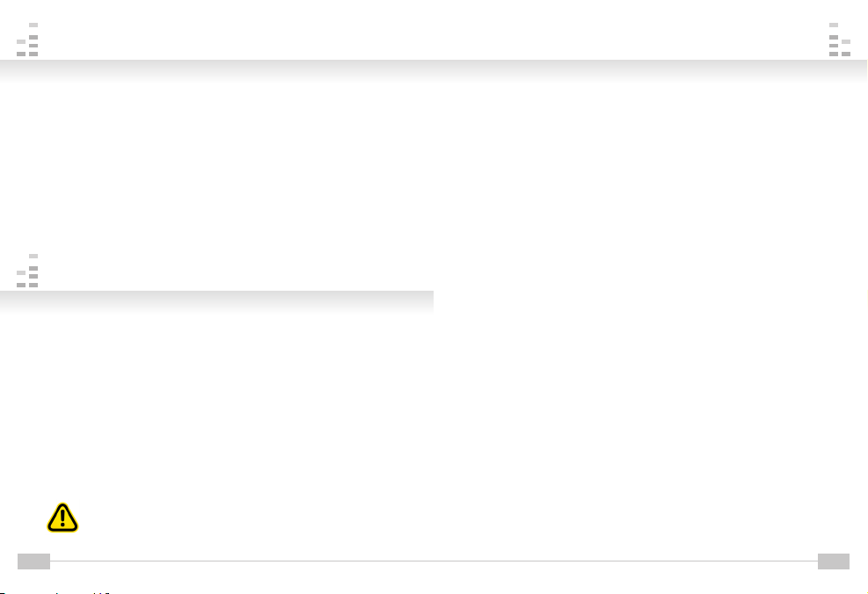Image resolution: width=868 pixels, height=594 pixels.
Task: Click the gray page box at footer left
Action: [x=33, y=561]
